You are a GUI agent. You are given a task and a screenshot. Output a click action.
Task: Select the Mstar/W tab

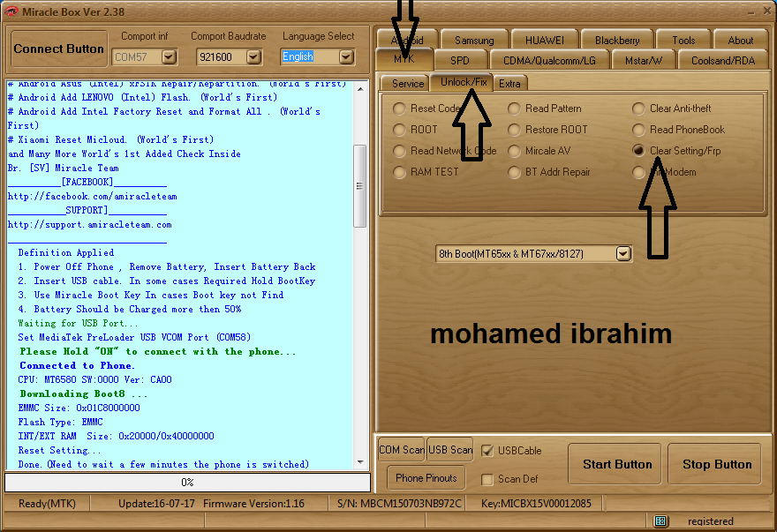[x=643, y=60]
